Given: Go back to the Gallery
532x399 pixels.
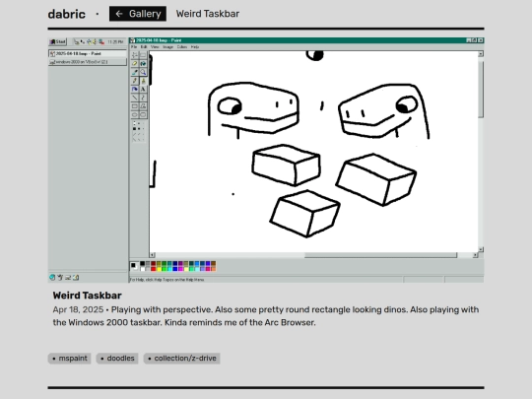Looking at the screenshot, I should point(138,14).
